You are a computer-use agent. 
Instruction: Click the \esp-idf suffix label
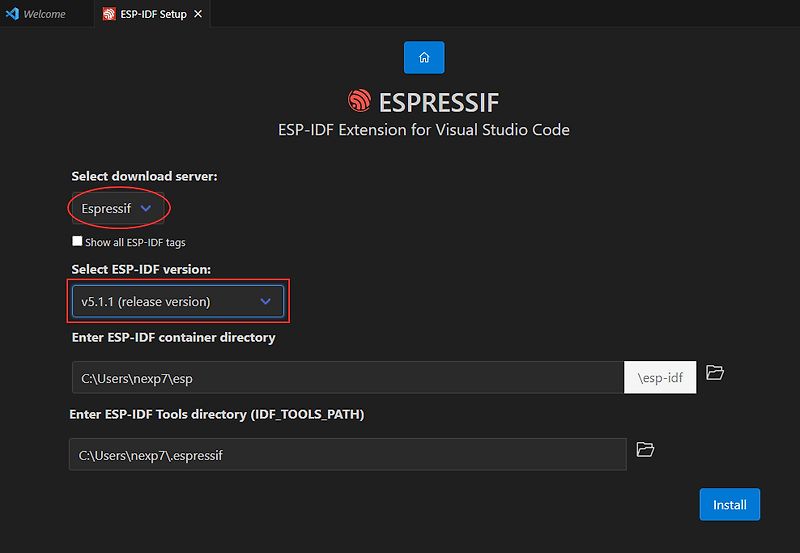point(660,378)
